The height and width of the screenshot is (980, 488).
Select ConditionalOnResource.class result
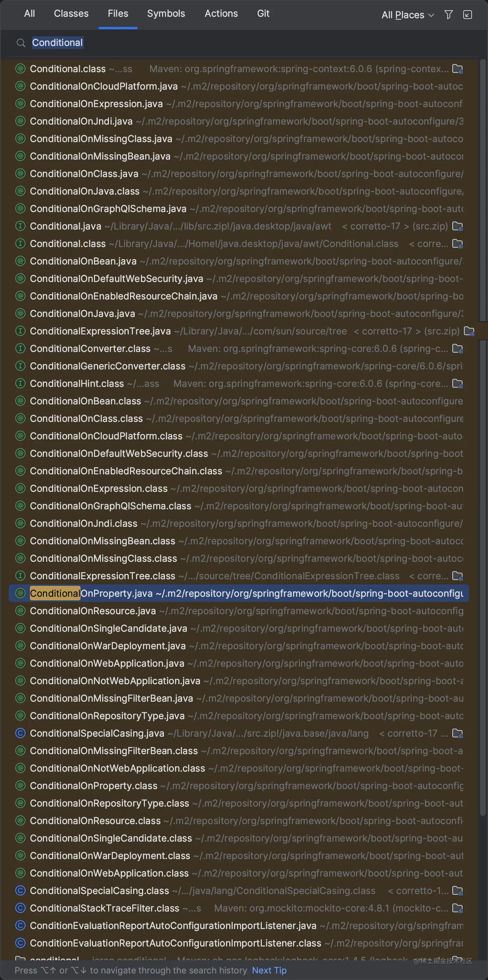pos(239,821)
